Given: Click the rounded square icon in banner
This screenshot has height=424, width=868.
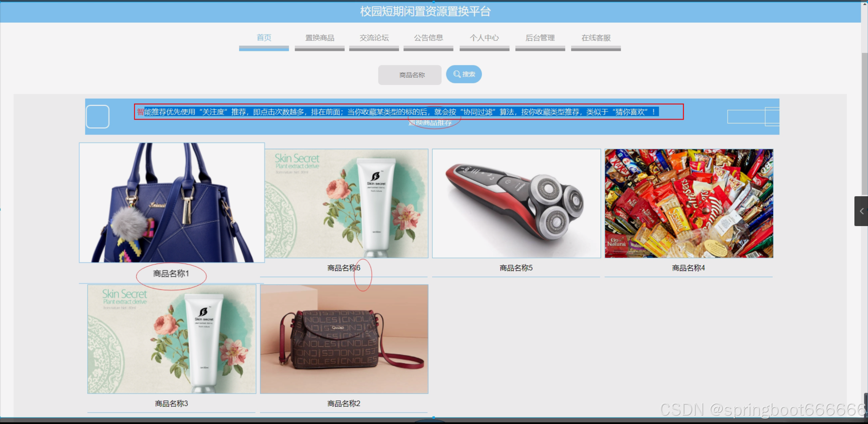Looking at the screenshot, I should click(x=97, y=117).
